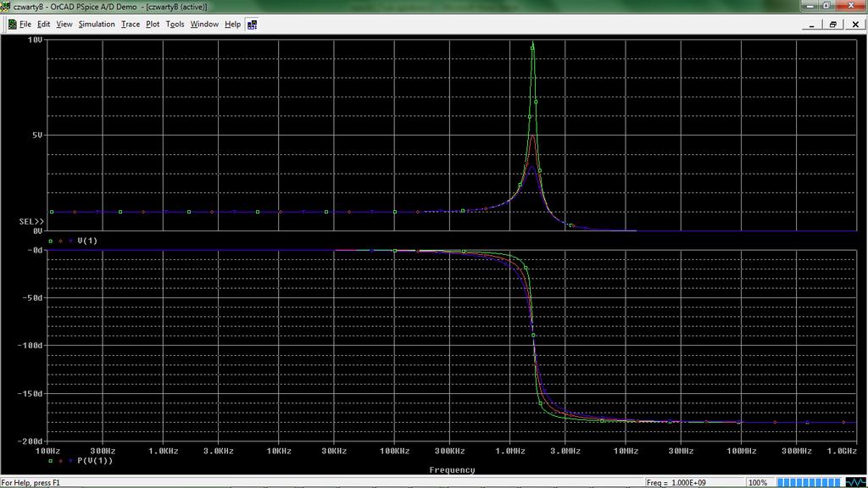Click the P(V(1)) trace legend label
Image resolution: width=868 pixels, height=488 pixels.
pyautogui.click(x=95, y=460)
